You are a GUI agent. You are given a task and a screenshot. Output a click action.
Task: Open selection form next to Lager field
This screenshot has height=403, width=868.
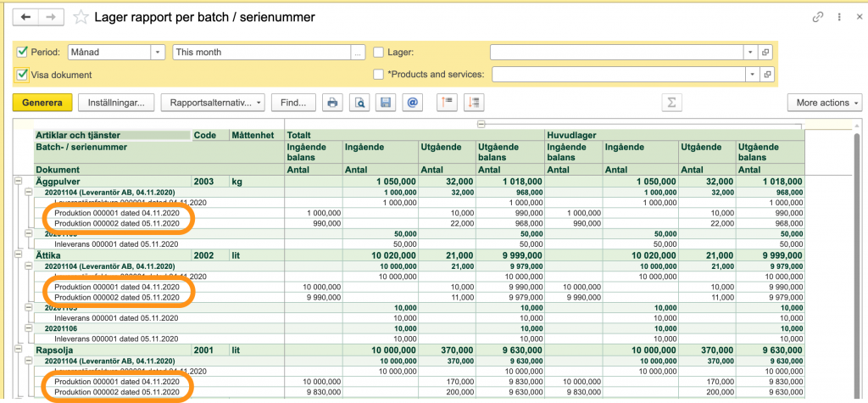(766, 52)
